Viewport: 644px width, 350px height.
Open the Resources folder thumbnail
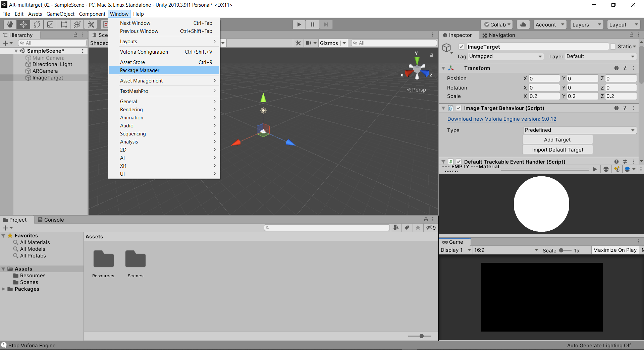103,259
